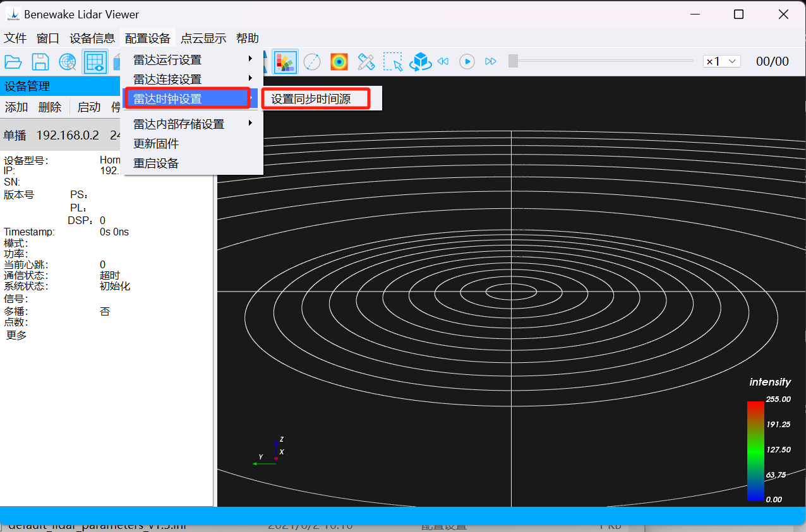Open the 点云显示 menu

point(203,38)
